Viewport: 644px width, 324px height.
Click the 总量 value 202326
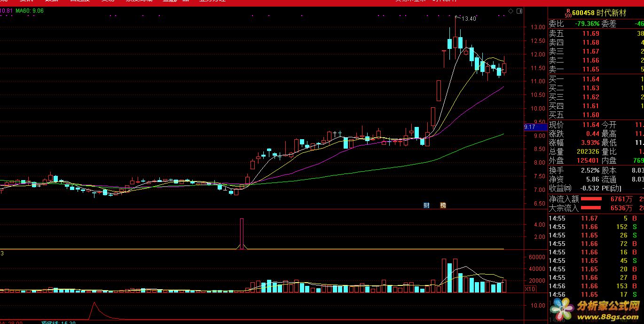(588, 151)
